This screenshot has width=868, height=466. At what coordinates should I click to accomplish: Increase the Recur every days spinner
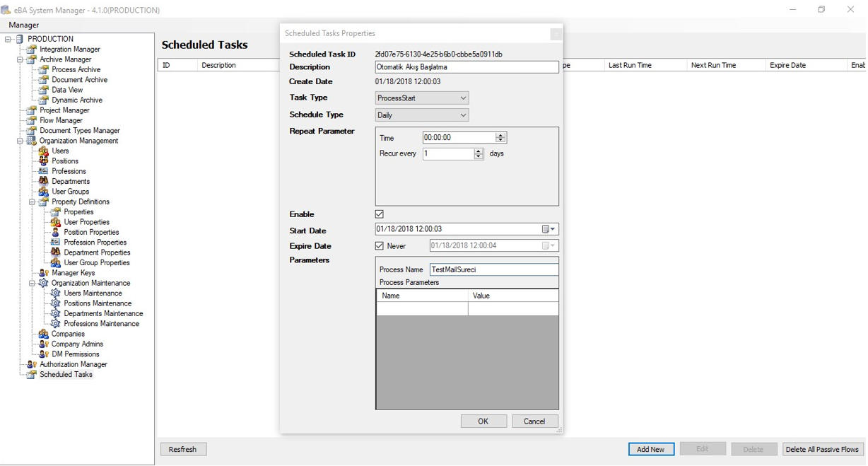[x=479, y=151]
